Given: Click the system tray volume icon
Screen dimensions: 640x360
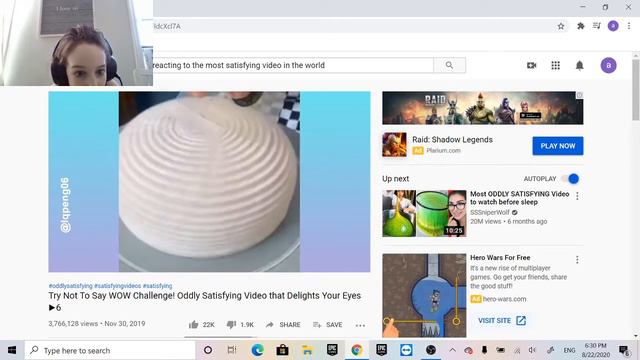Looking at the screenshot, I should [x=532, y=350].
